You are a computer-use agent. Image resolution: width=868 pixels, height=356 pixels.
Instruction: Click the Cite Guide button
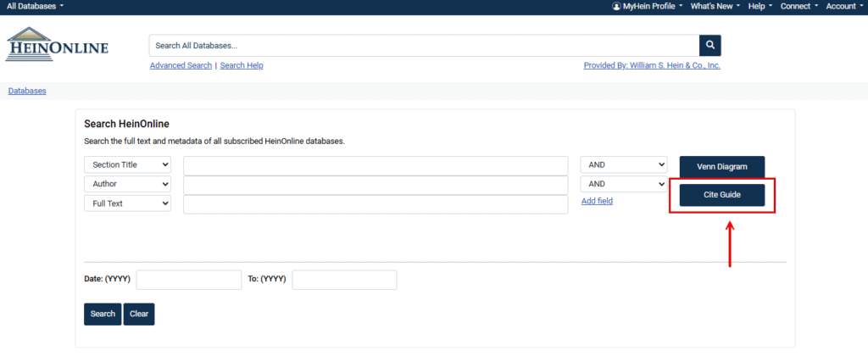pos(722,195)
